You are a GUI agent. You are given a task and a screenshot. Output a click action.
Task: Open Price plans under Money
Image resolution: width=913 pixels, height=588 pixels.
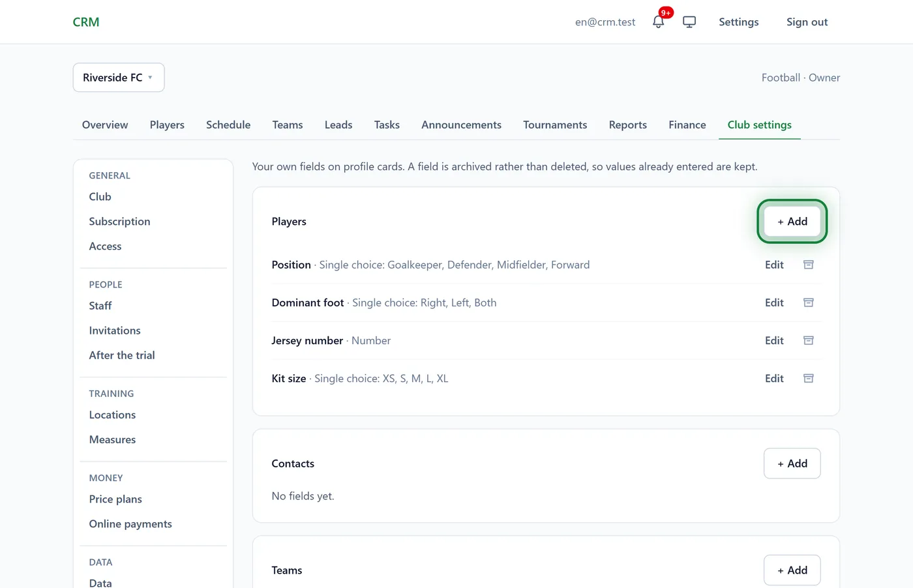(115, 499)
